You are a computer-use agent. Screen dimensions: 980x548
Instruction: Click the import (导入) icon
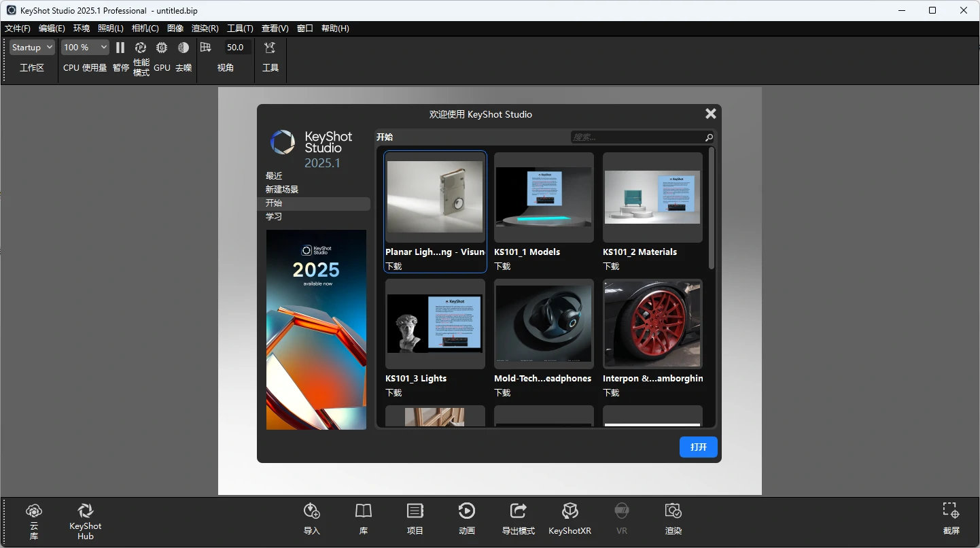312,511
